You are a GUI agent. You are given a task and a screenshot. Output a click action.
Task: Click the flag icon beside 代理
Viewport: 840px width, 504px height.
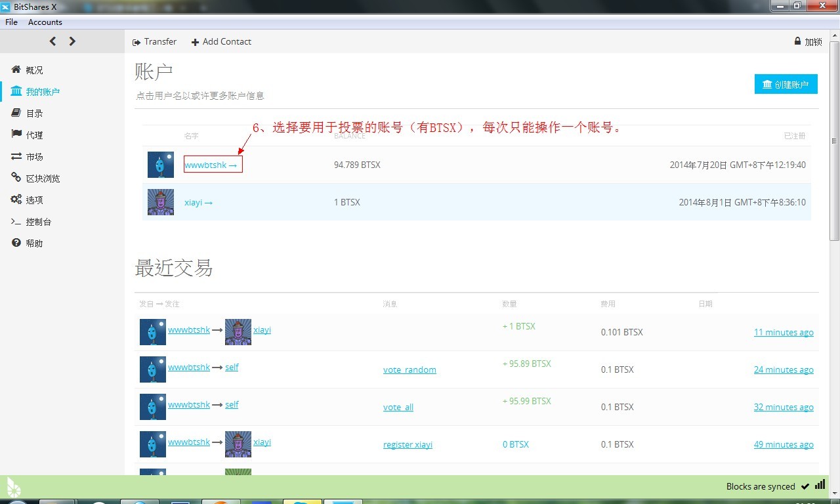point(16,135)
